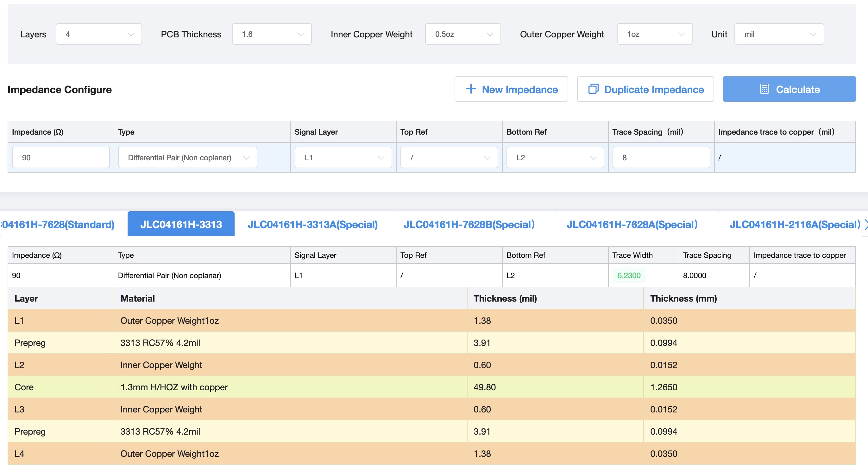Open the impedance Type dropdown
868x472 pixels.
coord(187,157)
